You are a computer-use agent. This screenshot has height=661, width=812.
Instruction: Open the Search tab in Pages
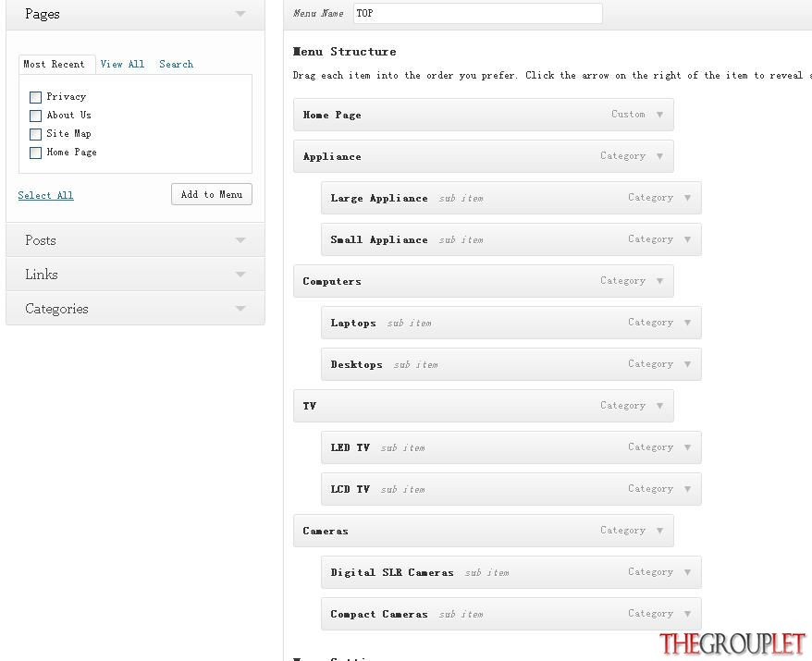click(x=176, y=64)
